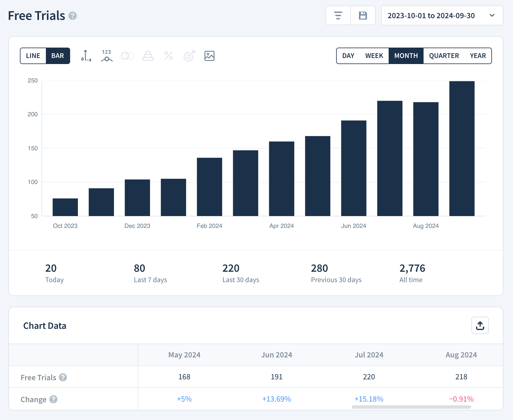Toggle the y-axis scale icon
This screenshot has height=420, width=513.
86,56
